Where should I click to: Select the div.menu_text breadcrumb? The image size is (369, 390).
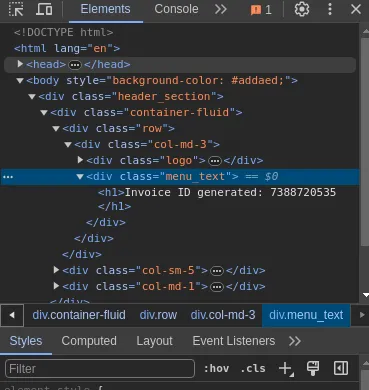[306, 315]
